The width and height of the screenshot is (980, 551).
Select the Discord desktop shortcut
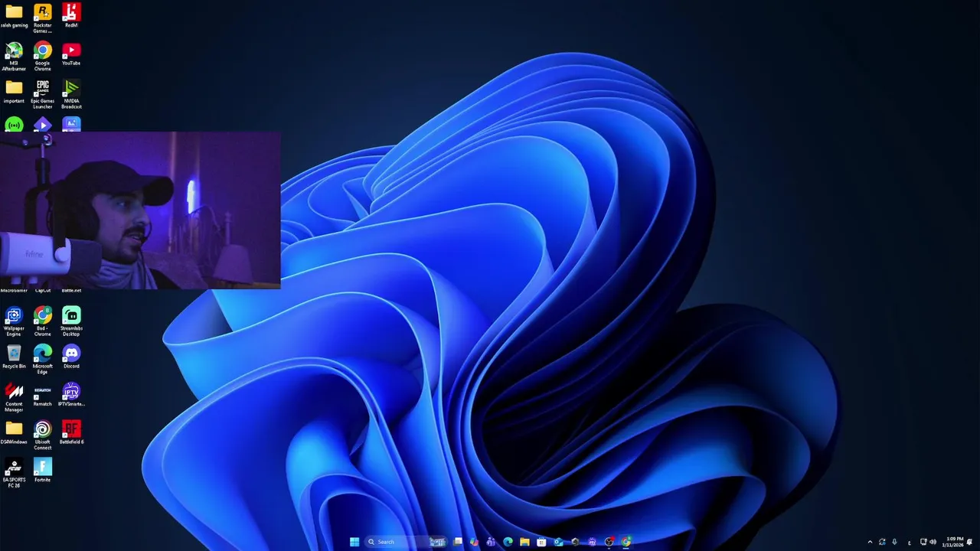tap(71, 357)
